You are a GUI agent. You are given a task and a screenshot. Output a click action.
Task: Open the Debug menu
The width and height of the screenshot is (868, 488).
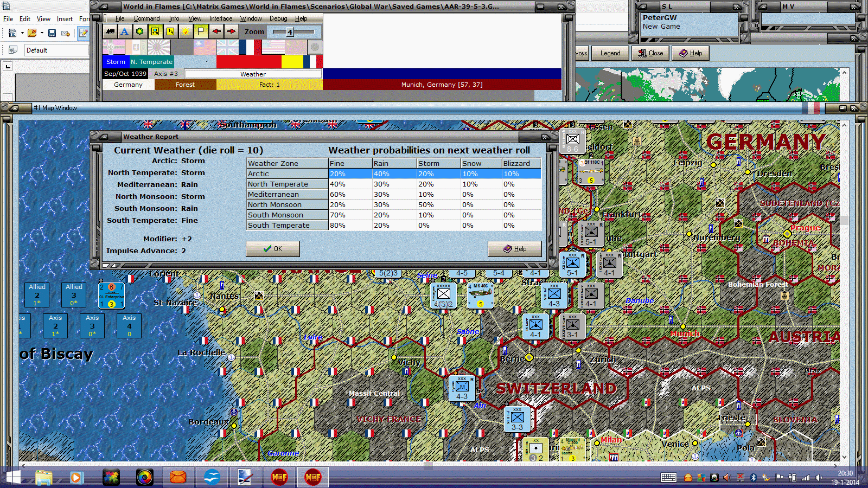(278, 18)
